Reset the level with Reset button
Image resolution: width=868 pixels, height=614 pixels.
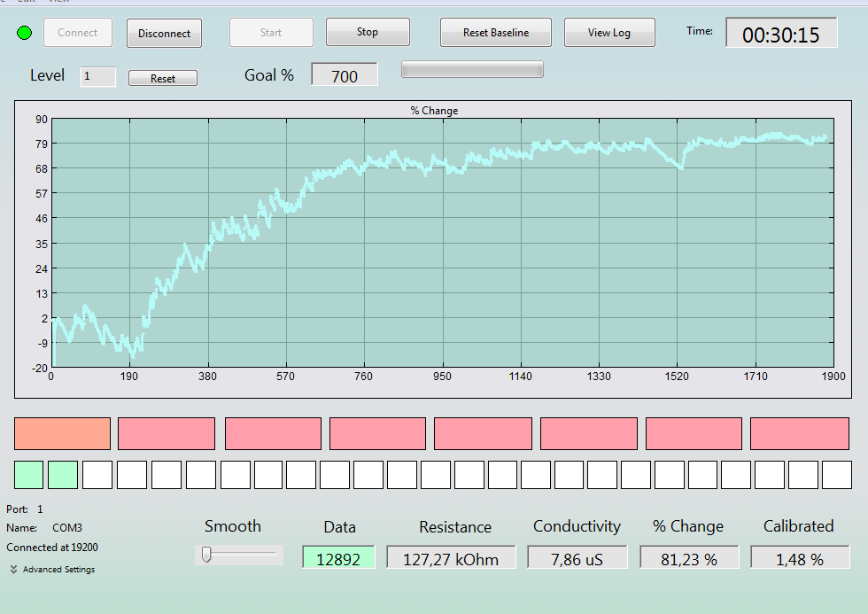click(163, 78)
